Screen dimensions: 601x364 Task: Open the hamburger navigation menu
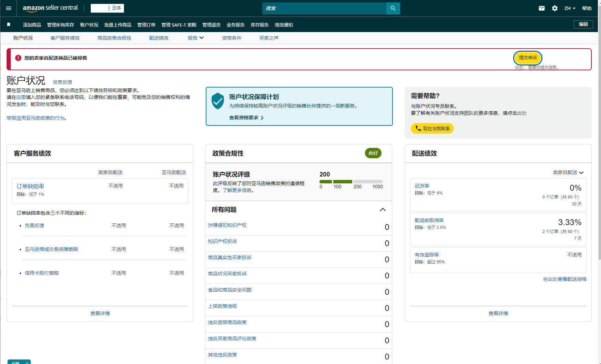coord(9,8)
